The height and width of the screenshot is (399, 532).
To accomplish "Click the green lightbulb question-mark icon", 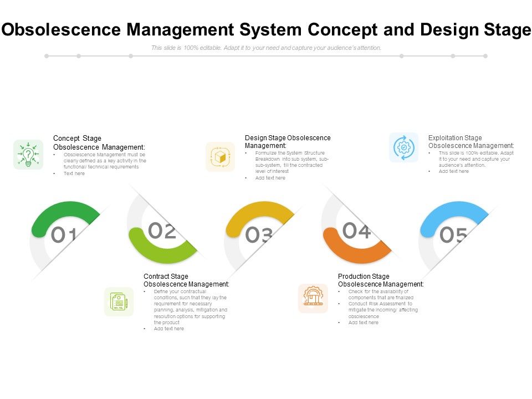I will tap(28, 155).
